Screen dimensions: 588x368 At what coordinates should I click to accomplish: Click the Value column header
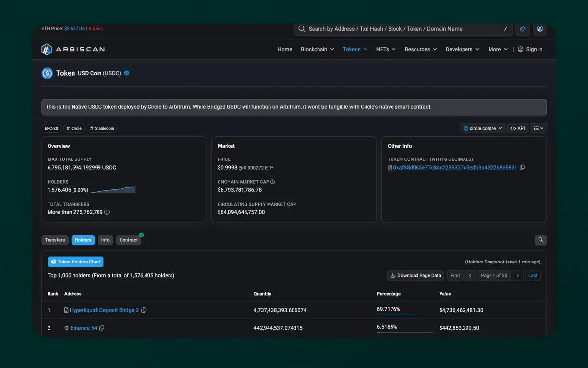(x=445, y=294)
